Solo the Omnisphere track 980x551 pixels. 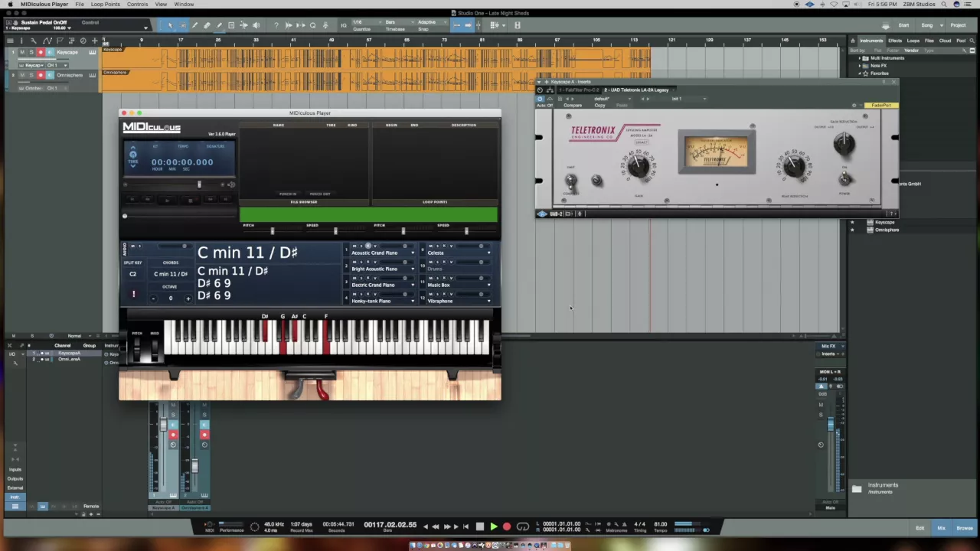point(31,75)
